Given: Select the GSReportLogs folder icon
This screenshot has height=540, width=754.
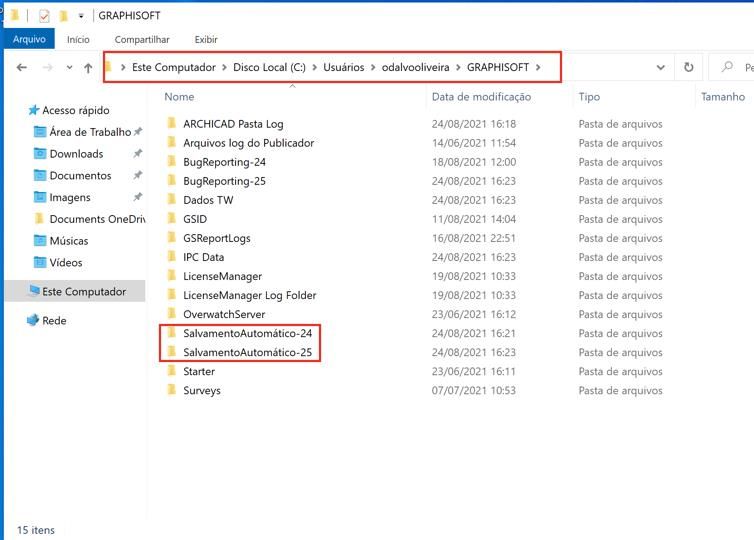Looking at the screenshot, I should (x=172, y=237).
